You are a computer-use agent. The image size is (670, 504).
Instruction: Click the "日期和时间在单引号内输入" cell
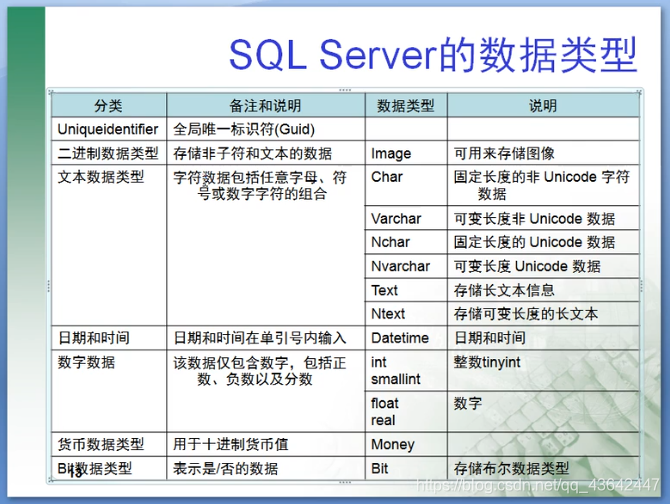coord(266,338)
